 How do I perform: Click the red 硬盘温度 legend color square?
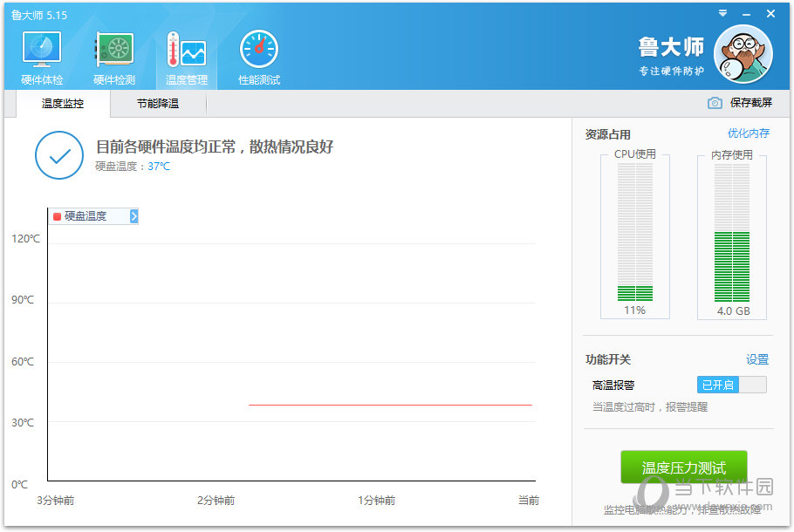point(58,216)
